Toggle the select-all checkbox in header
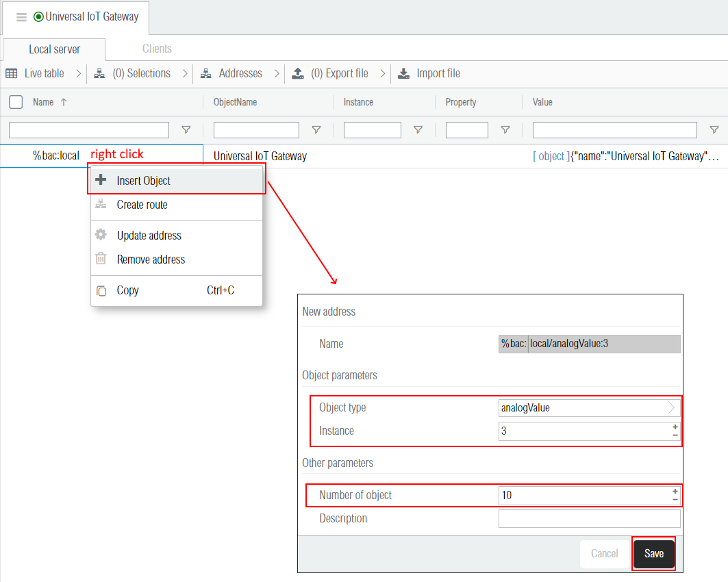Viewport: 728px width, 582px height. (x=16, y=102)
